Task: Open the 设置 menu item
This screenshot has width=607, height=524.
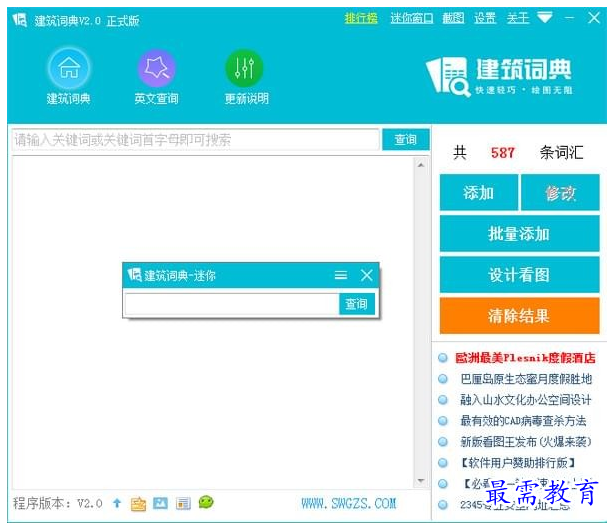Action: click(x=485, y=18)
